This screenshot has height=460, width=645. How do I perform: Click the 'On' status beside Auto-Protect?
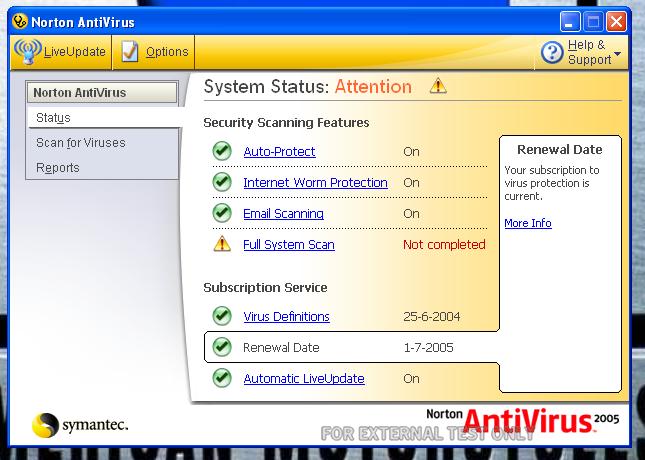coord(411,152)
